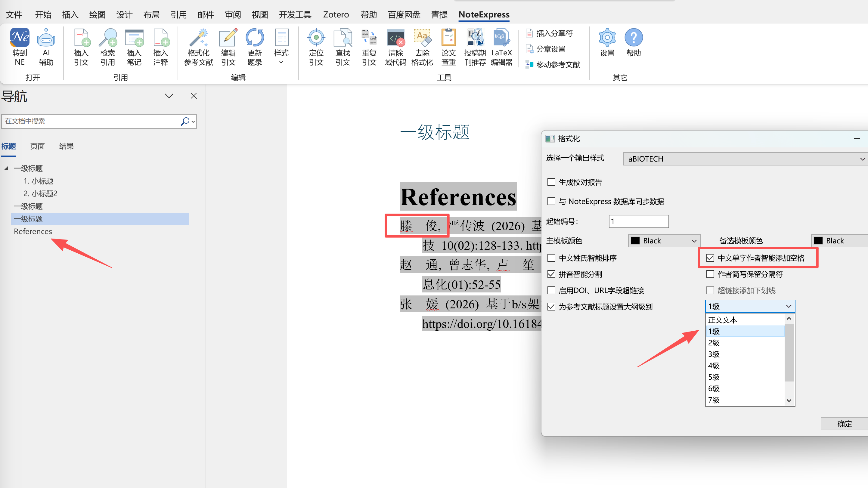Select 2级 from outline list
This screenshot has height=488, width=868.
(745, 343)
